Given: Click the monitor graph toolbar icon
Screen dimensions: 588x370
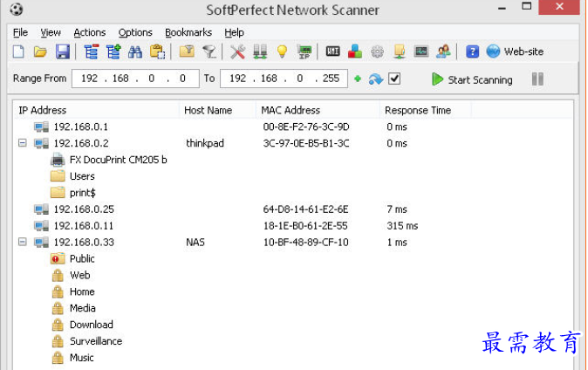Looking at the screenshot, I should tap(421, 51).
